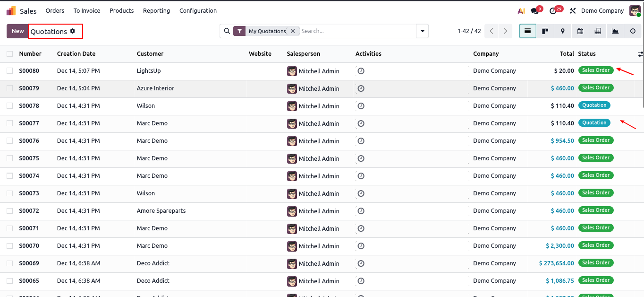The width and height of the screenshot is (644, 297).
Task: Select all rows with header checkbox
Action: pyautogui.click(x=10, y=54)
